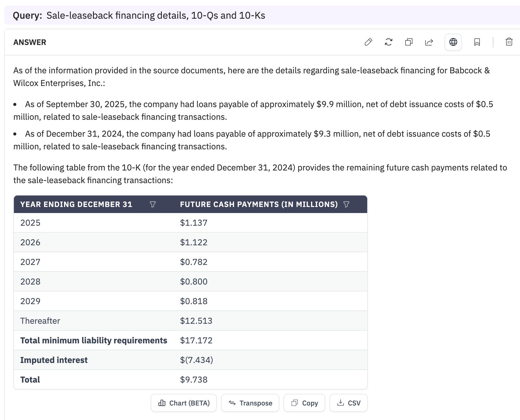The width and height of the screenshot is (520, 420).
Task: Filter the Future Cash Payments column
Action: [x=346, y=205]
